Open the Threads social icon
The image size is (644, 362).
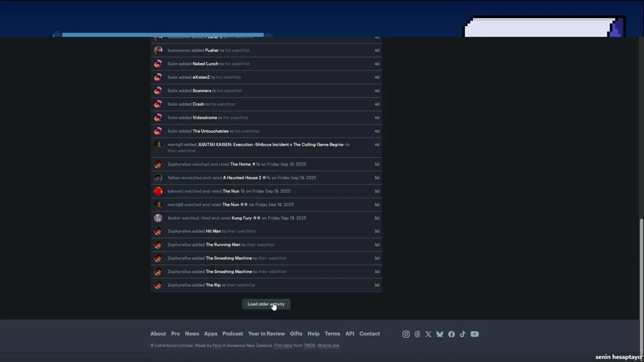[417, 334]
